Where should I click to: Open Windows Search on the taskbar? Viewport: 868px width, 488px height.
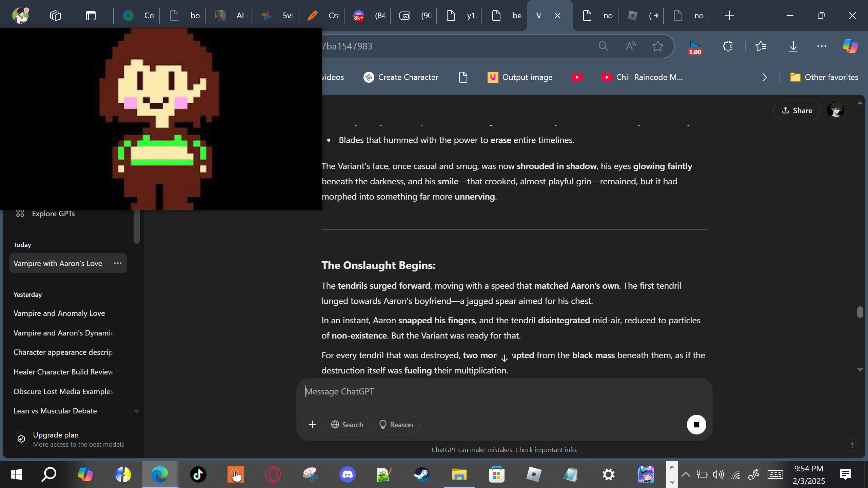(x=49, y=474)
